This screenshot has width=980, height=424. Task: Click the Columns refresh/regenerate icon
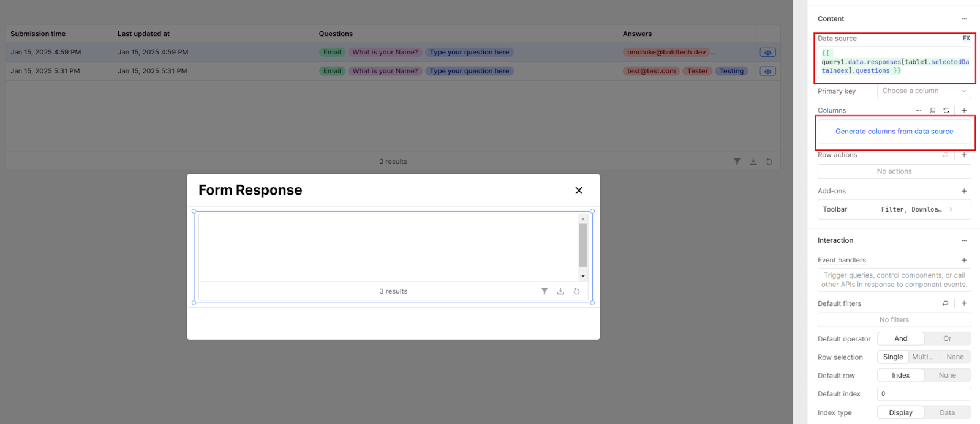(946, 111)
